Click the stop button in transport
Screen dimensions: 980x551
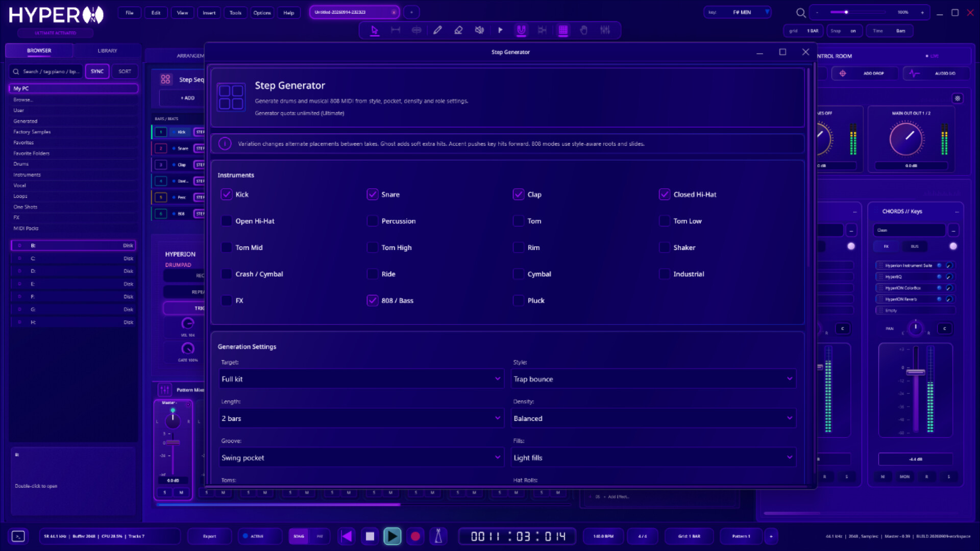(370, 536)
